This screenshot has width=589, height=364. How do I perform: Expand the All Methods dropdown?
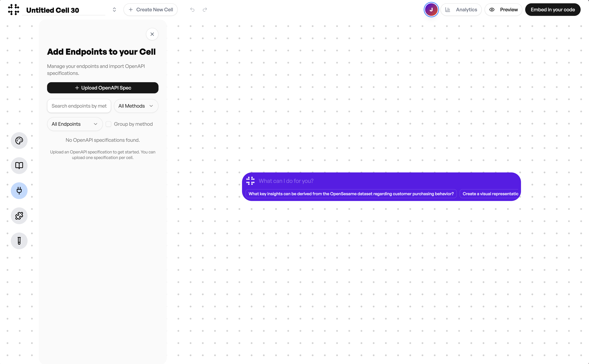click(136, 106)
